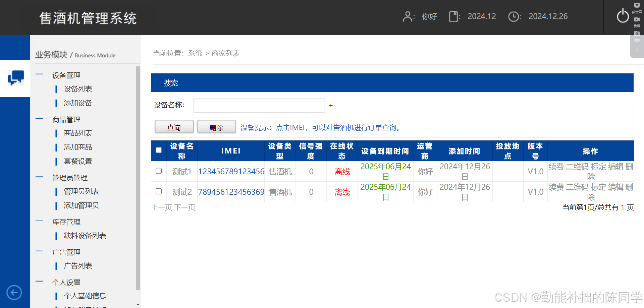Click 编辑 for device 测试2
Image resolution: width=644 pixels, height=308 pixels.
[x=616, y=187]
